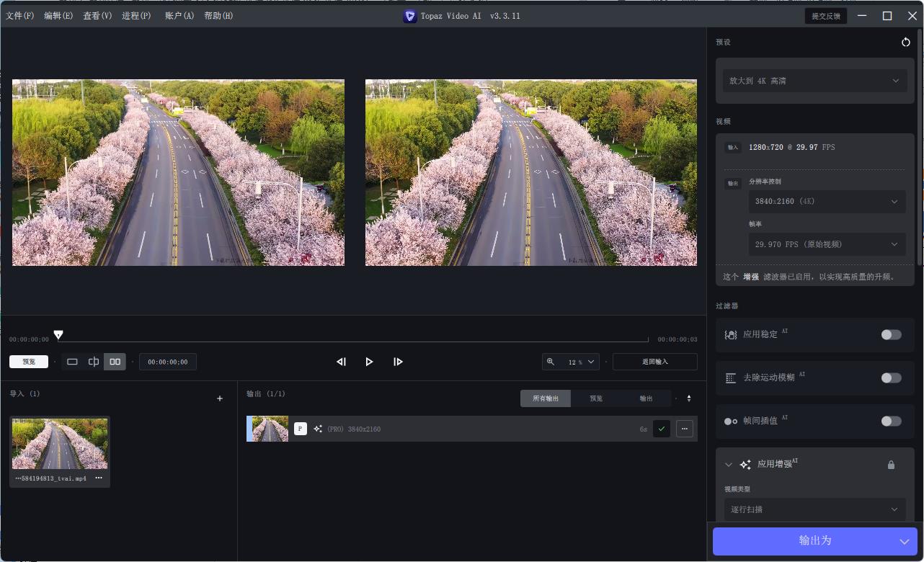
Task: Toggle the 帧间插值 frame interpolation switch
Action: [x=891, y=421]
